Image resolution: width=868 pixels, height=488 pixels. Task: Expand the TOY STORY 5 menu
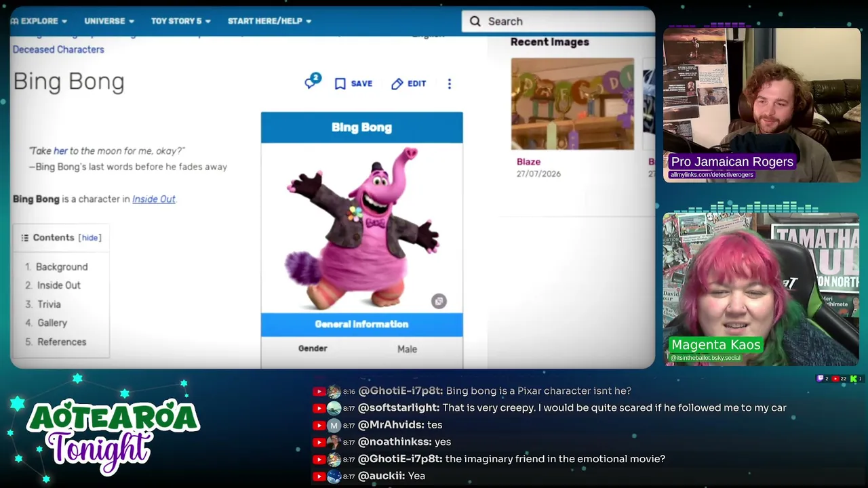pyautogui.click(x=180, y=21)
